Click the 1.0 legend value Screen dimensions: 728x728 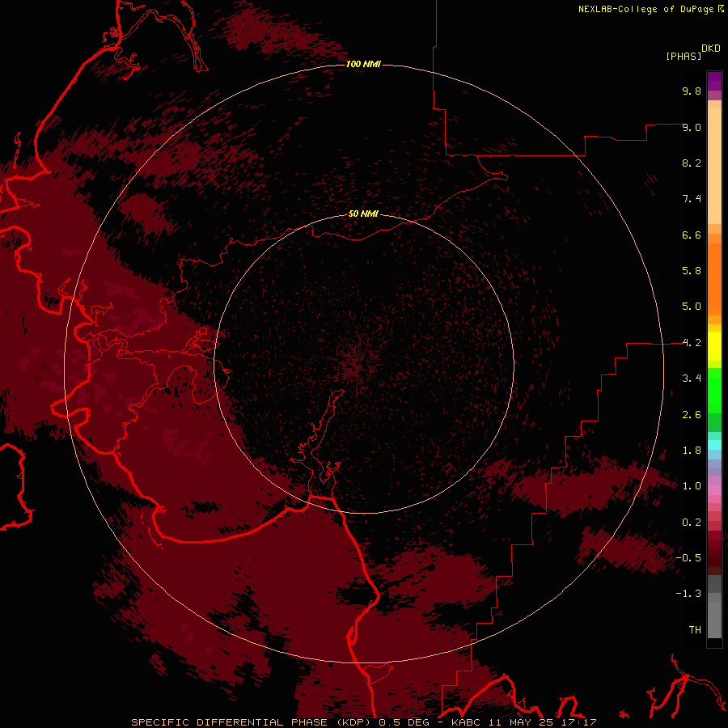click(692, 486)
